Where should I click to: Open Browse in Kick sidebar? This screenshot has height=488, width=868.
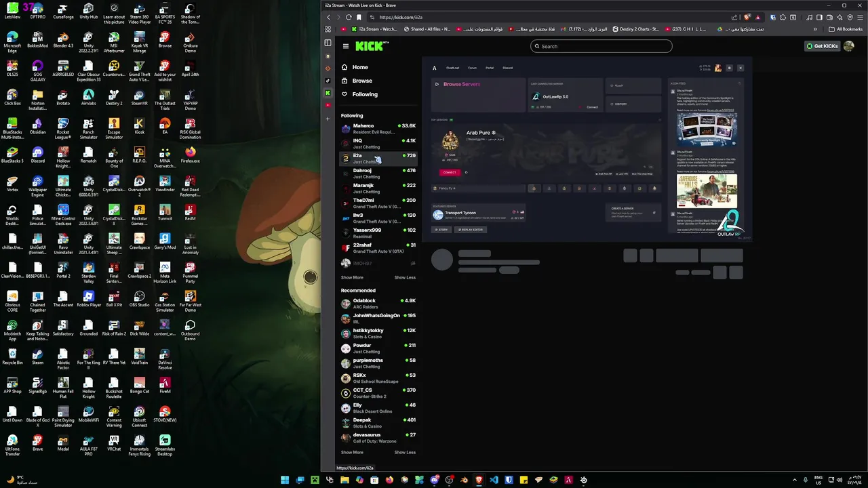coord(357,81)
